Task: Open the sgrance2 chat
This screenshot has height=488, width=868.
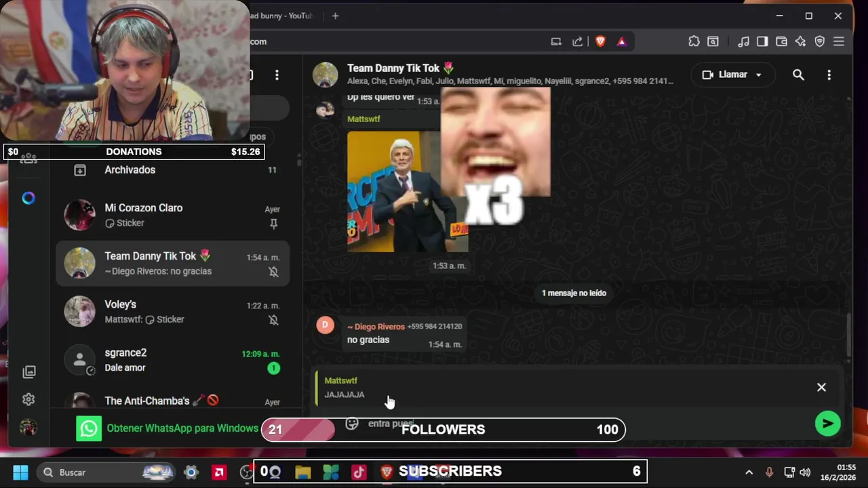Action: click(x=173, y=360)
